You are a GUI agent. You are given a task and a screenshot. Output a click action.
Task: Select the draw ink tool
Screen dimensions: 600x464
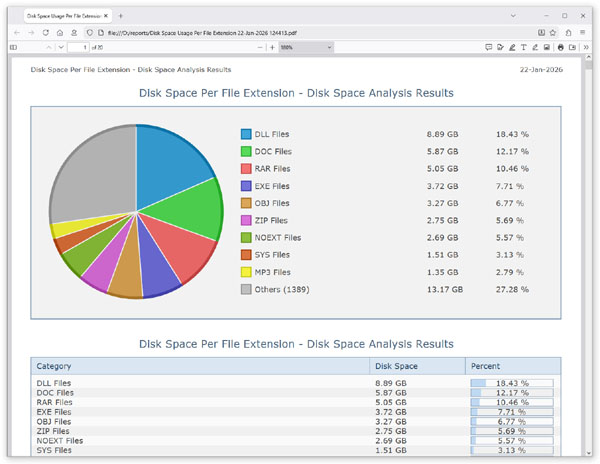click(535, 47)
